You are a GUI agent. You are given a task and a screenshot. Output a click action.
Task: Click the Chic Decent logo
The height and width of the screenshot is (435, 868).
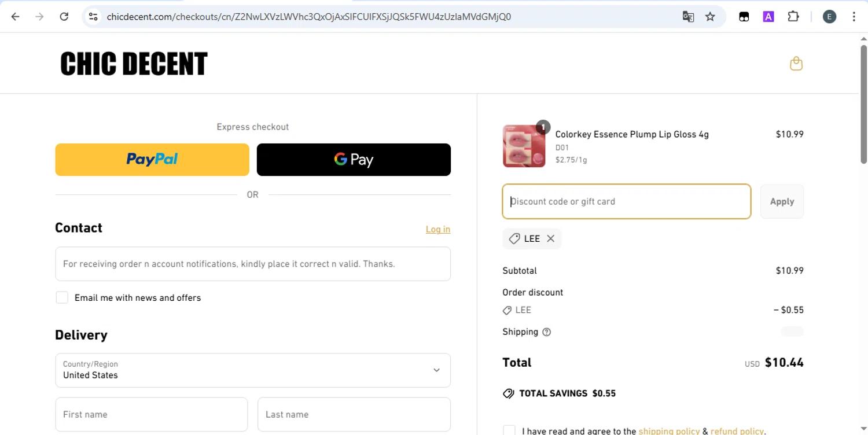(x=134, y=64)
